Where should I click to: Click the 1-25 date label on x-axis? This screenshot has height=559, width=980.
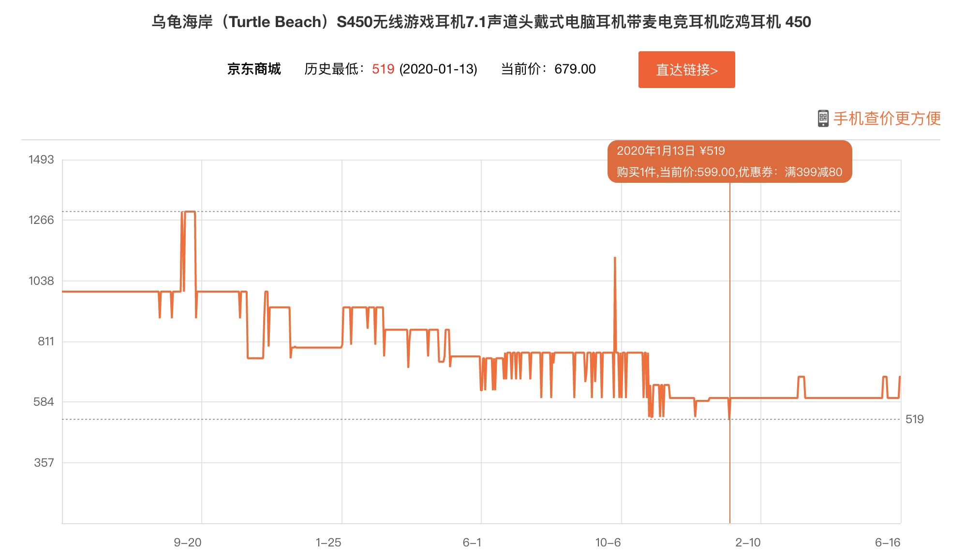coord(328,543)
